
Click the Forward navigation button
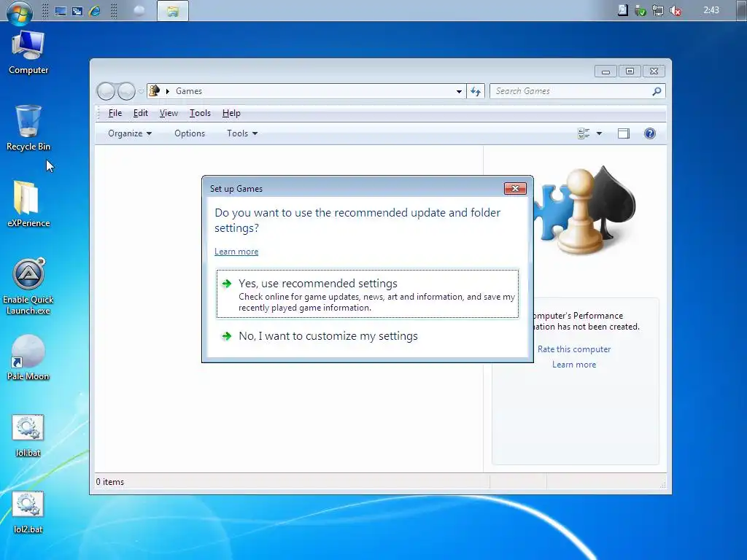(126, 91)
